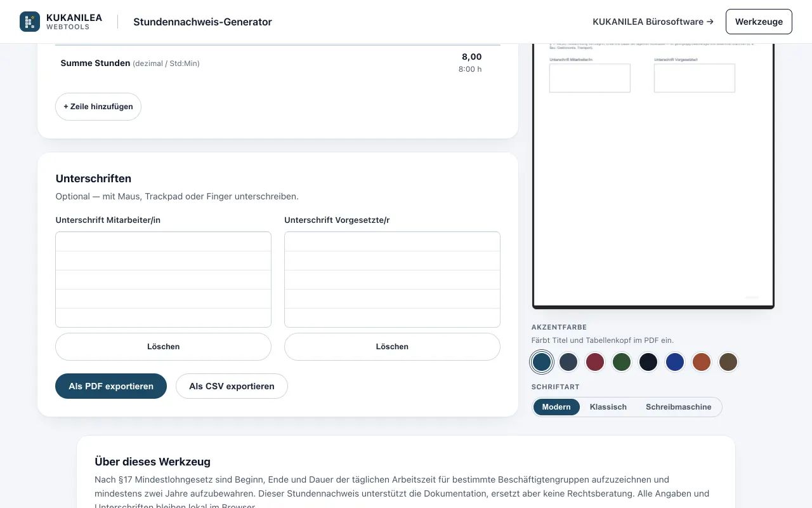Choose the Schreibmaschine font style
The height and width of the screenshot is (508, 812).
coord(679,407)
